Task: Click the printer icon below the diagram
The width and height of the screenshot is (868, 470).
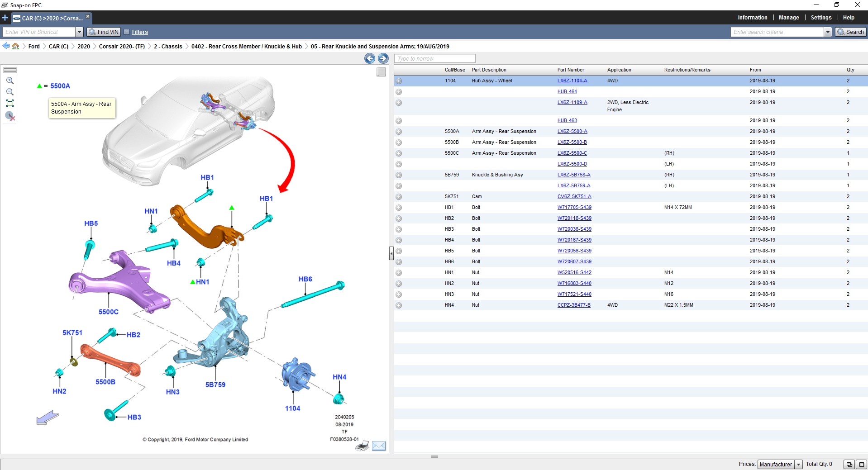Action: 362,446
